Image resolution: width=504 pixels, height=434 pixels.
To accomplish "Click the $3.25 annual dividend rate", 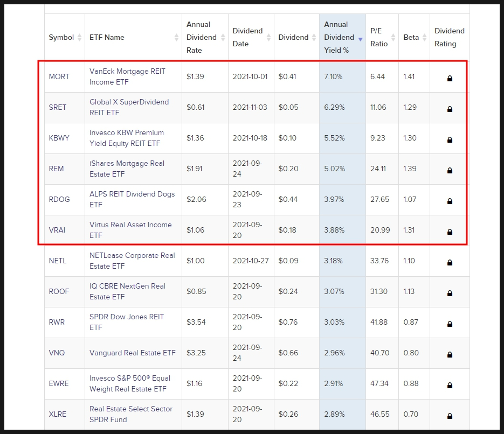I will click(x=196, y=353).
